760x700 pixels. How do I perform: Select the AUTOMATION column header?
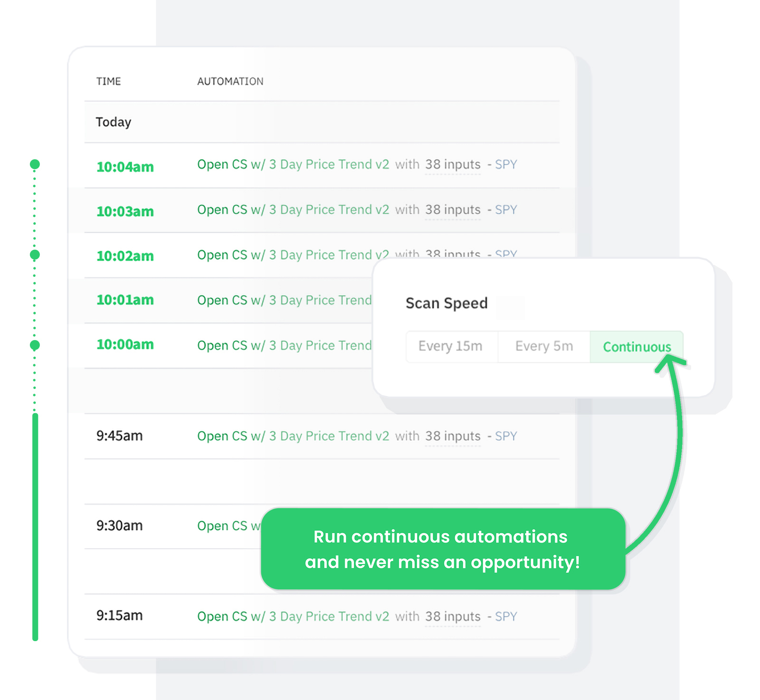point(230,81)
